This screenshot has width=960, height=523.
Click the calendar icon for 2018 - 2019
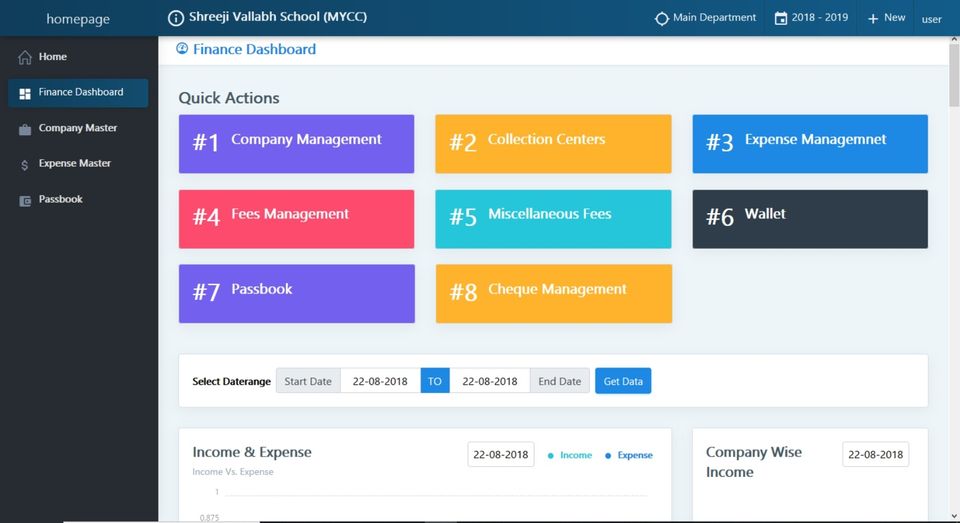coord(781,18)
